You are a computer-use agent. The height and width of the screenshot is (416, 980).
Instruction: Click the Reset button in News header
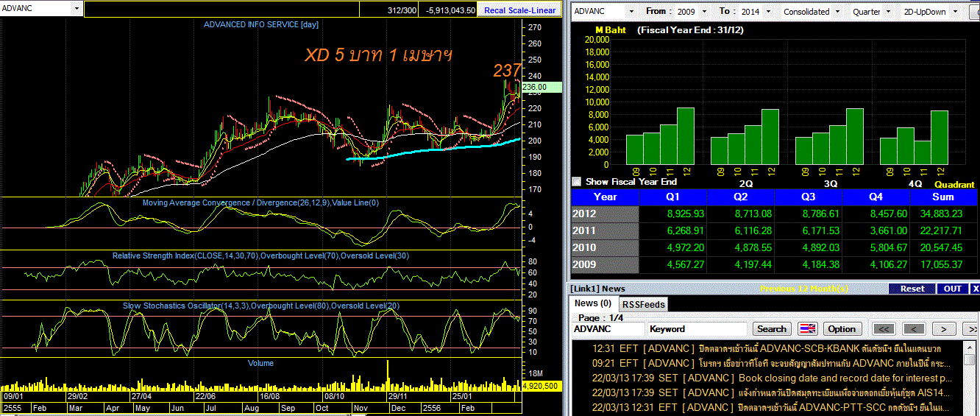click(912, 289)
